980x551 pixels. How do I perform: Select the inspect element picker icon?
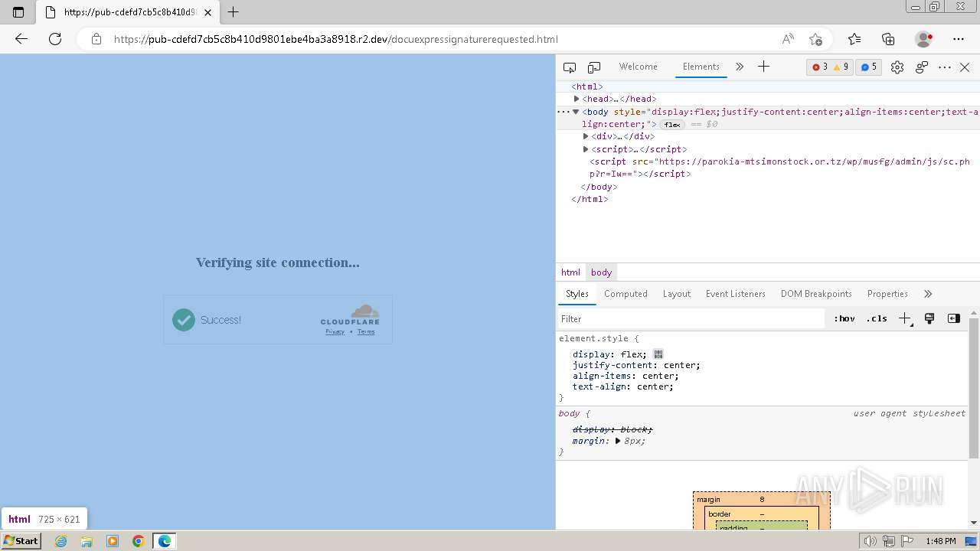point(570,67)
